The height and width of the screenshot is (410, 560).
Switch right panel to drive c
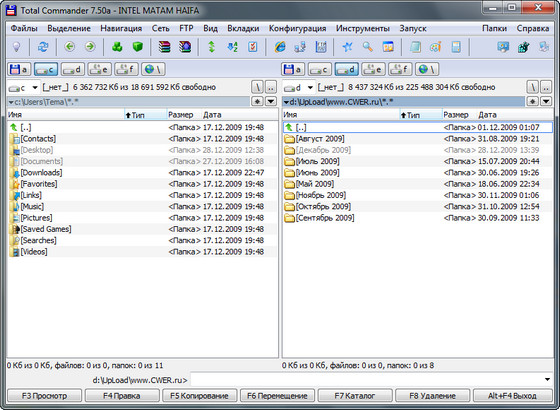[320, 69]
